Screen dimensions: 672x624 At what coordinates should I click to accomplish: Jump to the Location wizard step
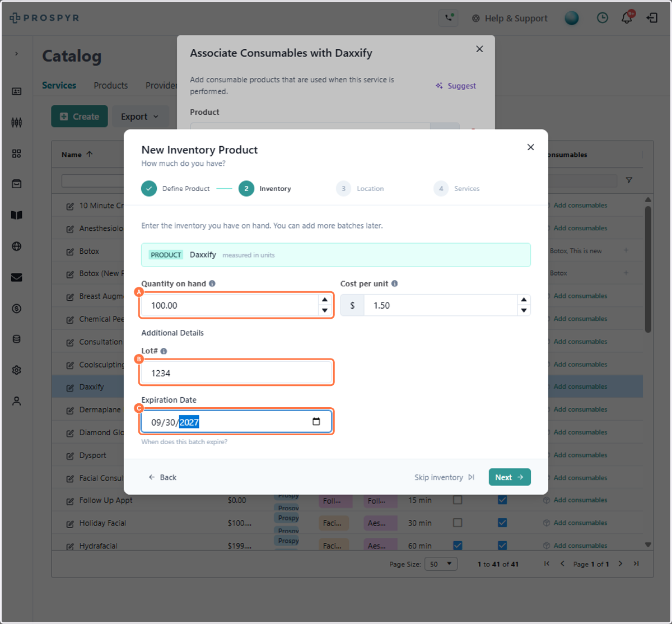(360, 189)
